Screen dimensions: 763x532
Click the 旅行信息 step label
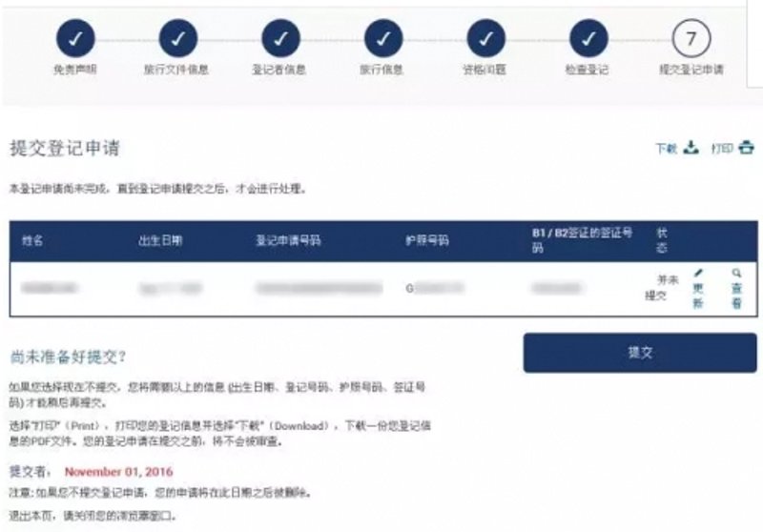pos(381,70)
